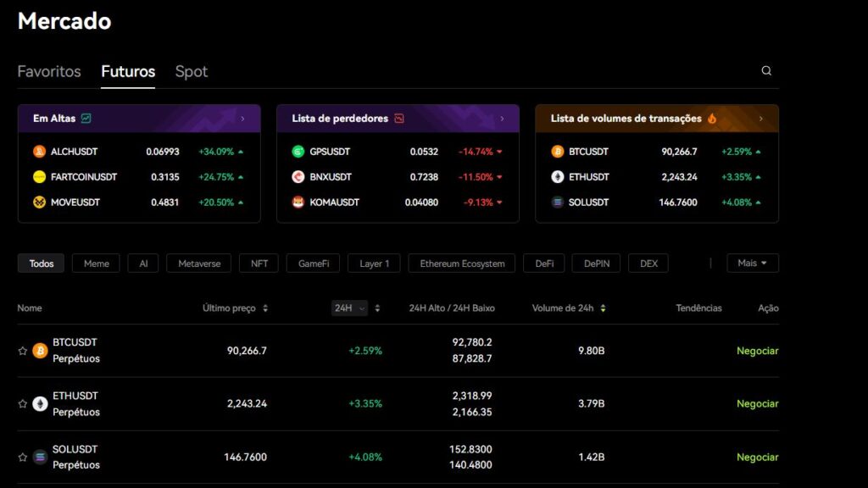Click the KOMAUSDT coin icon
868x488 pixels.
pos(298,202)
